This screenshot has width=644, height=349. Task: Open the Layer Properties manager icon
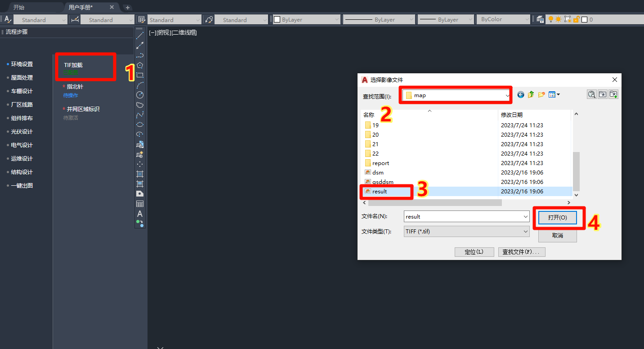coord(540,19)
